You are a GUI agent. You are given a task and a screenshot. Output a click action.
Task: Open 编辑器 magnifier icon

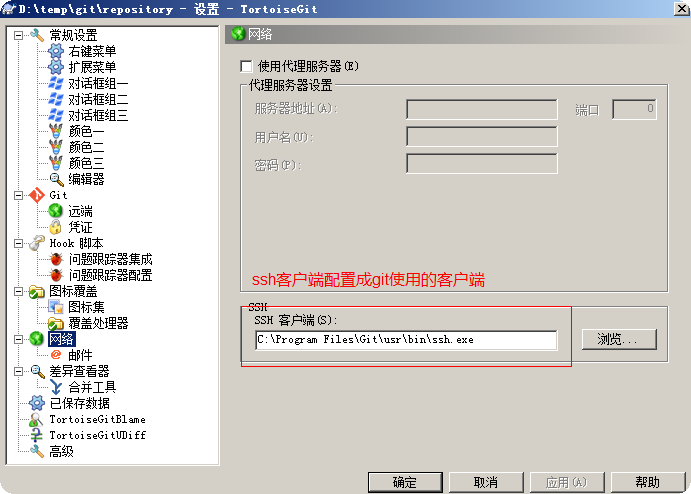coord(56,179)
